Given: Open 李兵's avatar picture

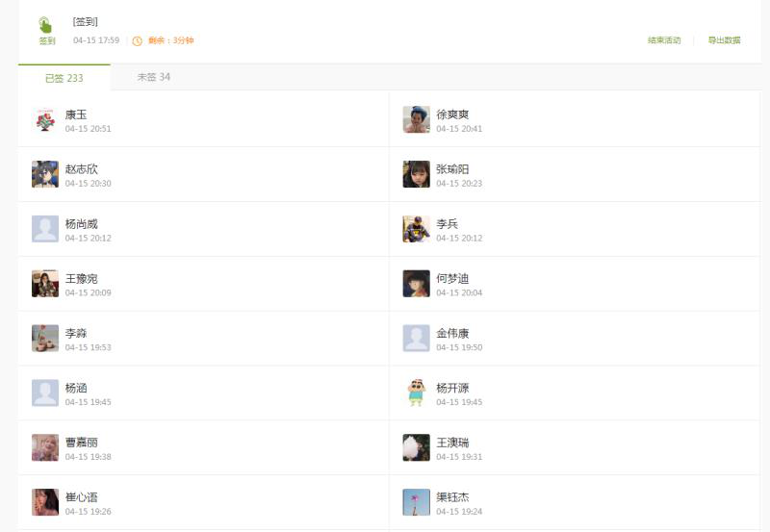Looking at the screenshot, I should pyautogui.click(x=416, y=229).
